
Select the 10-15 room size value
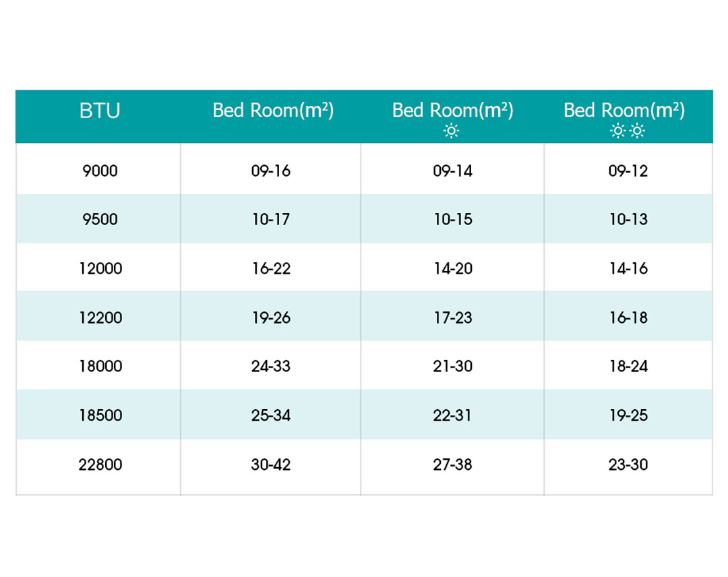coord(453,220)
